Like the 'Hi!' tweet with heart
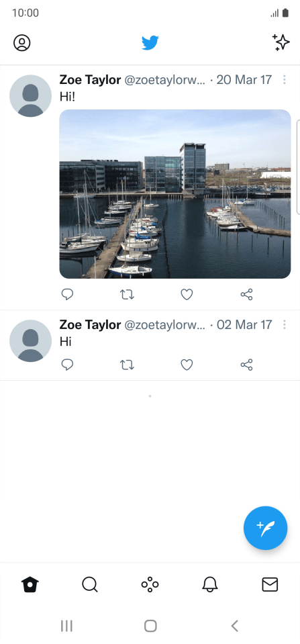 (x=187, y=295)
